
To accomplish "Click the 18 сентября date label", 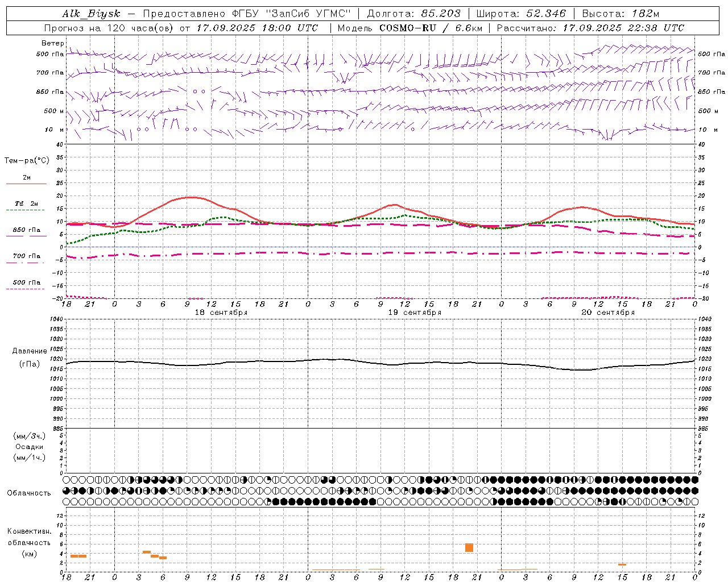I will point(221,313).
